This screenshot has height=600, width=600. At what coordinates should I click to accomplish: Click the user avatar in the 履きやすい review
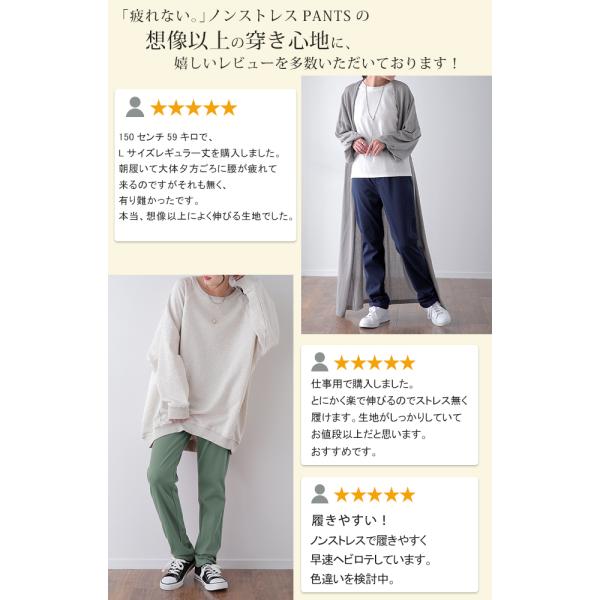click(320, 494)
